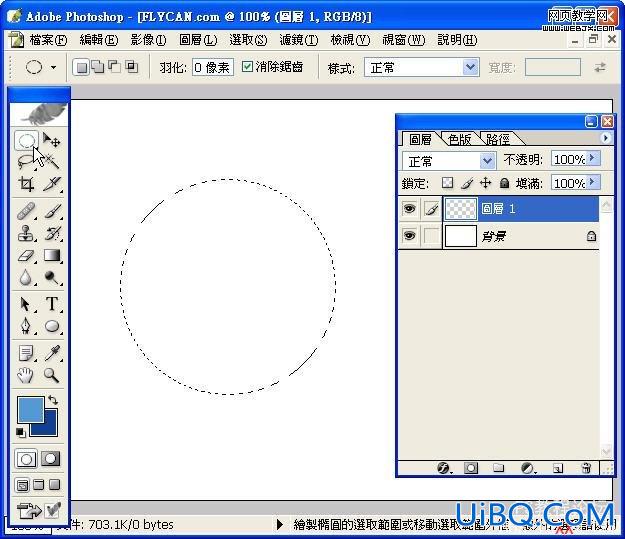Switch to Standard edit mode
This screenshot has height=539, width=625.
click(x=26, y=459)
